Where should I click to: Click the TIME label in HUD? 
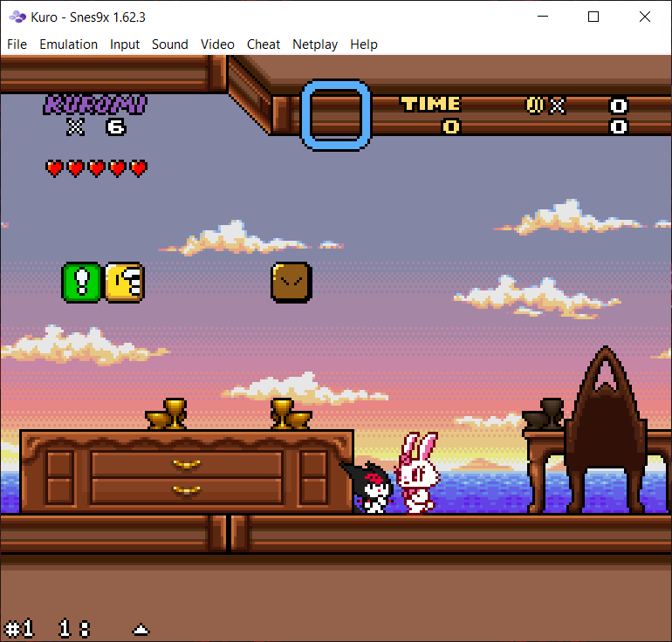coord(431,104)
